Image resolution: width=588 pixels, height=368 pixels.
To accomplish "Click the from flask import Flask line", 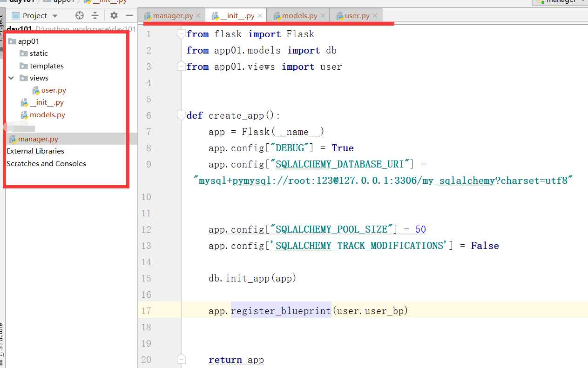I will [x=250, y=34].
